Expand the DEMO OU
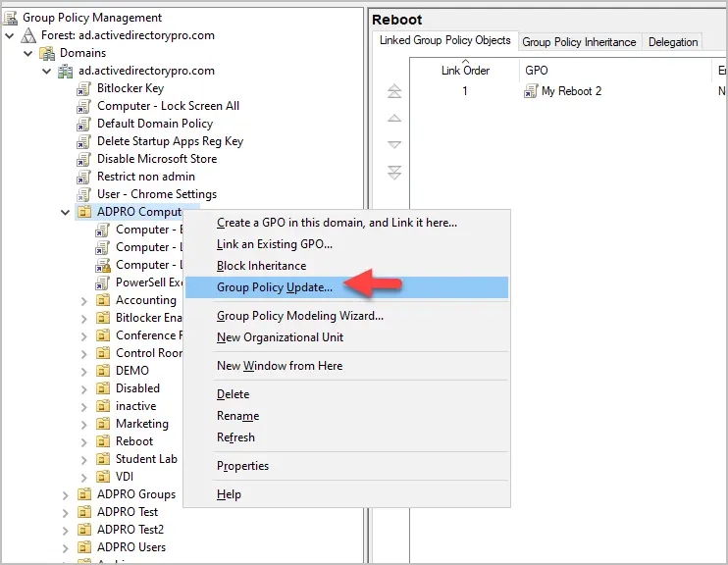This screenshot has height=565, width=728. pos(84,372)
